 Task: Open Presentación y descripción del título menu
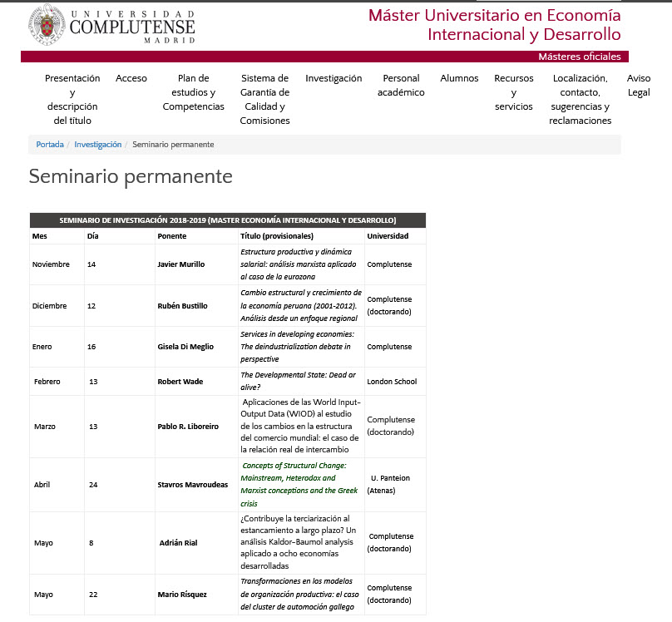(72, 100)
